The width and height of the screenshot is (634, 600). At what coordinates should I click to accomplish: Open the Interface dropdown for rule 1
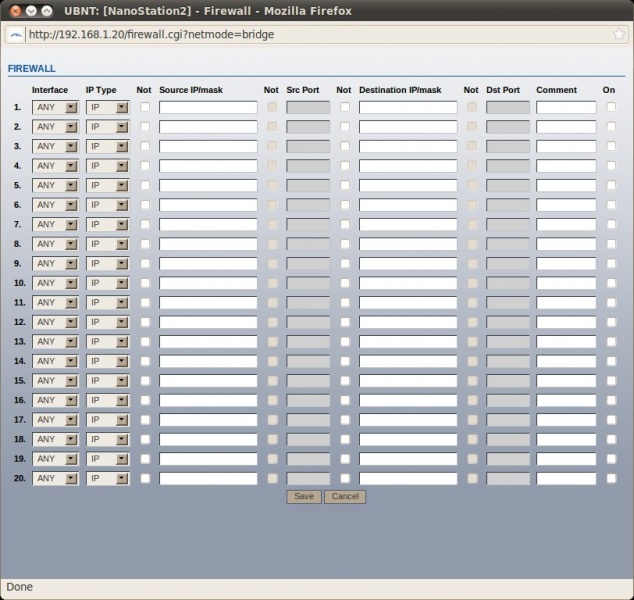[55, 107]
